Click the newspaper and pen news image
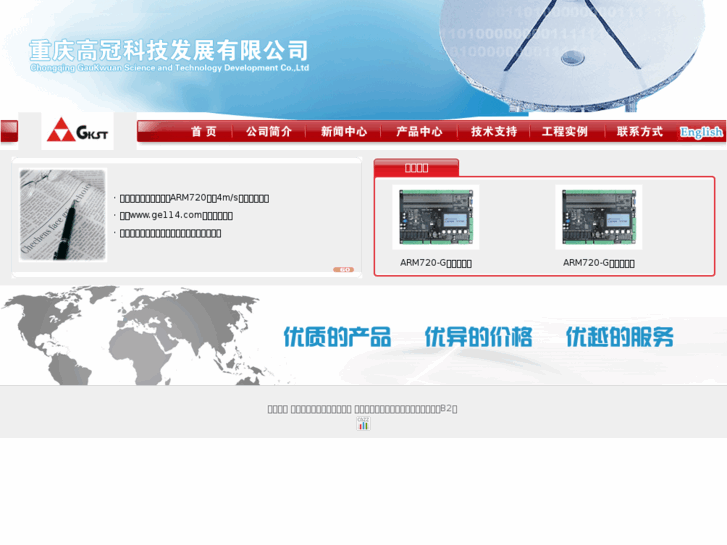 [63, 215]
